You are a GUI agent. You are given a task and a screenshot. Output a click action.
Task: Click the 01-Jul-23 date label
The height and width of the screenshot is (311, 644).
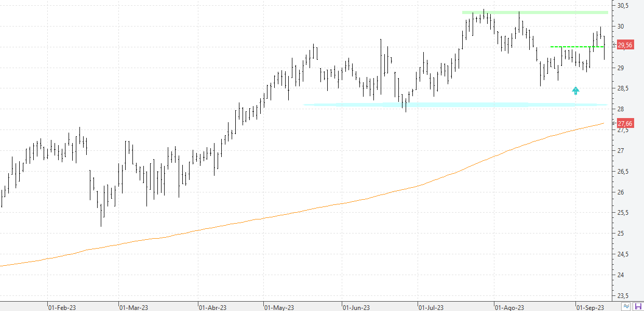coord(432,307)
